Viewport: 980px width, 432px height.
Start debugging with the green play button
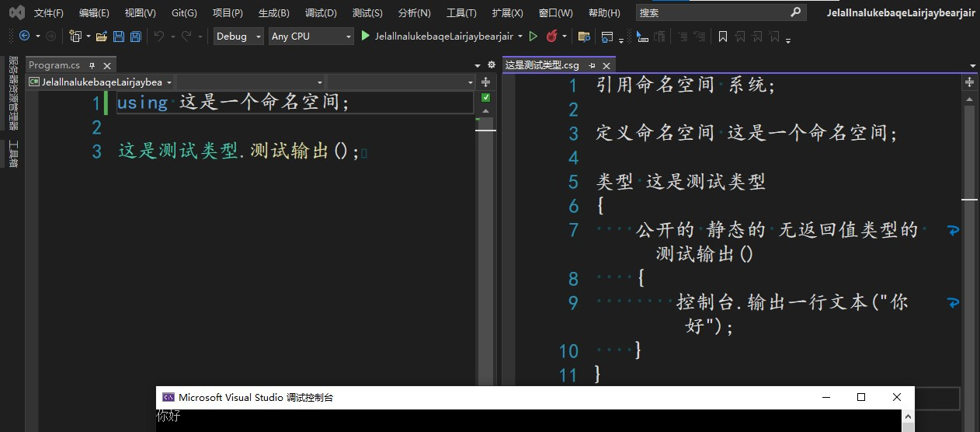click(x=366, y=36)
